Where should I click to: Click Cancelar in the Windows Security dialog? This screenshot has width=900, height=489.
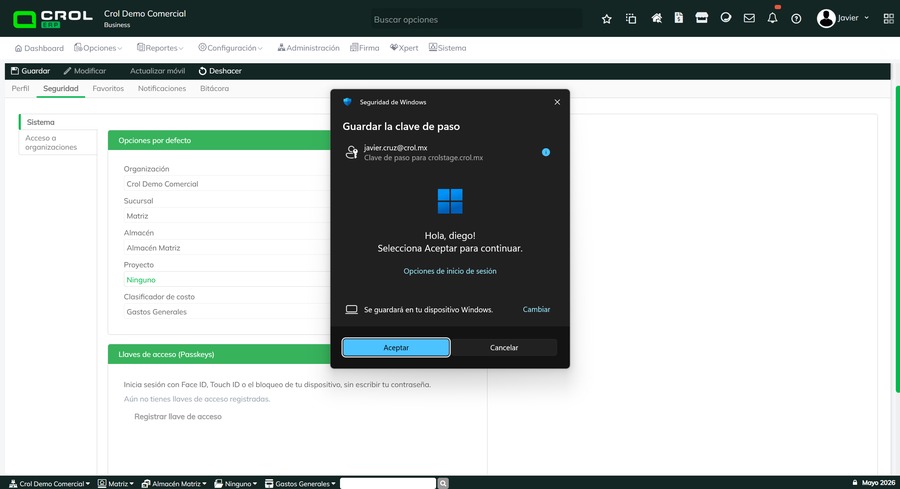coord(504,348)
